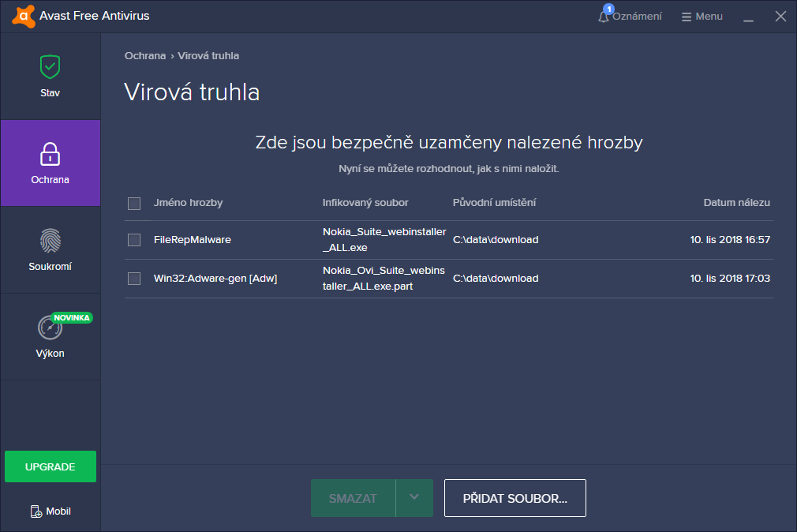Open the Stav shield status section

tap(51, 77)
